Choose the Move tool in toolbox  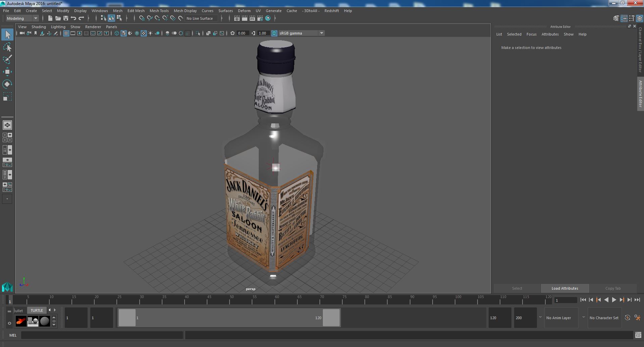click(x=7, y=72)
